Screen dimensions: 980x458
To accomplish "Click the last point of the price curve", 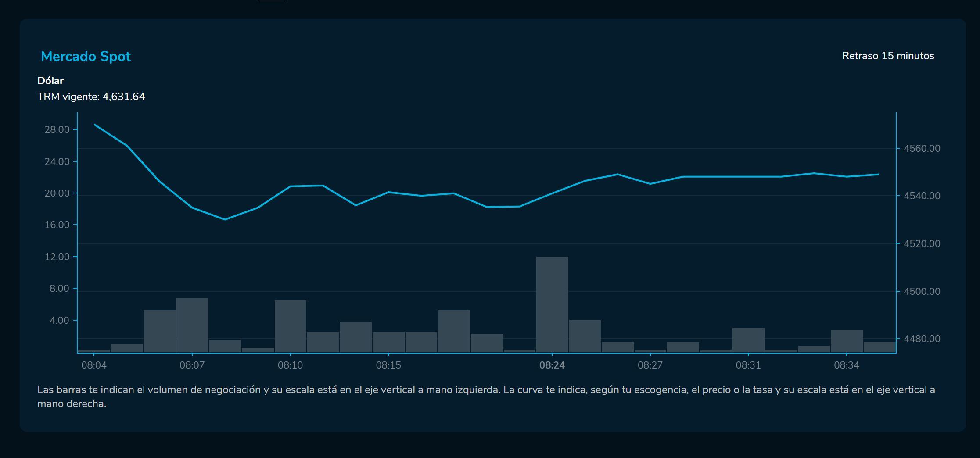I will click(x=879, y=174).
